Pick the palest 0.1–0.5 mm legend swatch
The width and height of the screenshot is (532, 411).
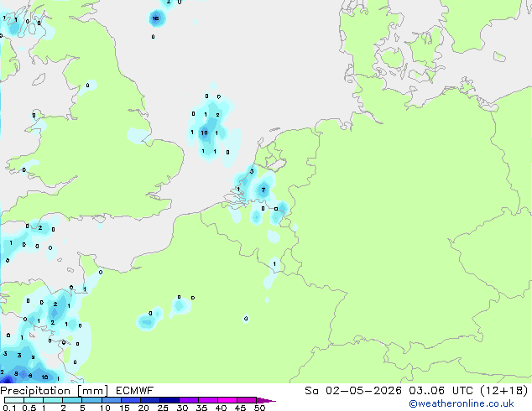[14, 400]
